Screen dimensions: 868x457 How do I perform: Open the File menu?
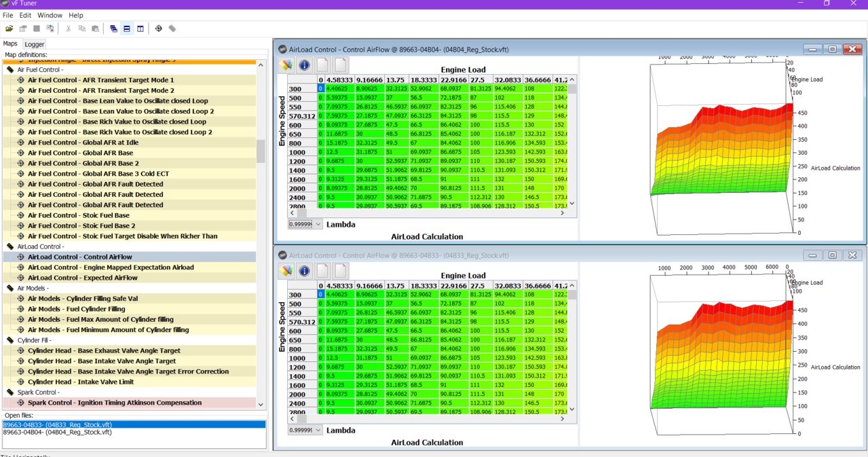click(8, 15)
